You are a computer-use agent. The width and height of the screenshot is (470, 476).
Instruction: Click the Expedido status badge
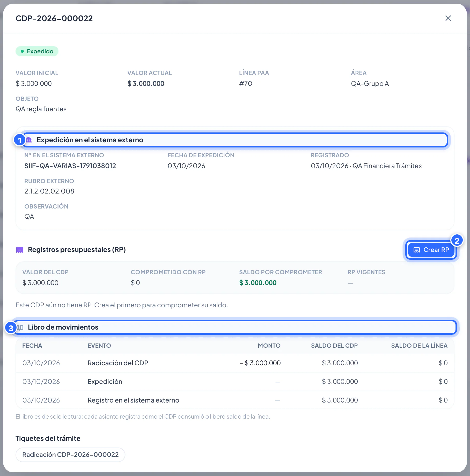click(37, 51)
